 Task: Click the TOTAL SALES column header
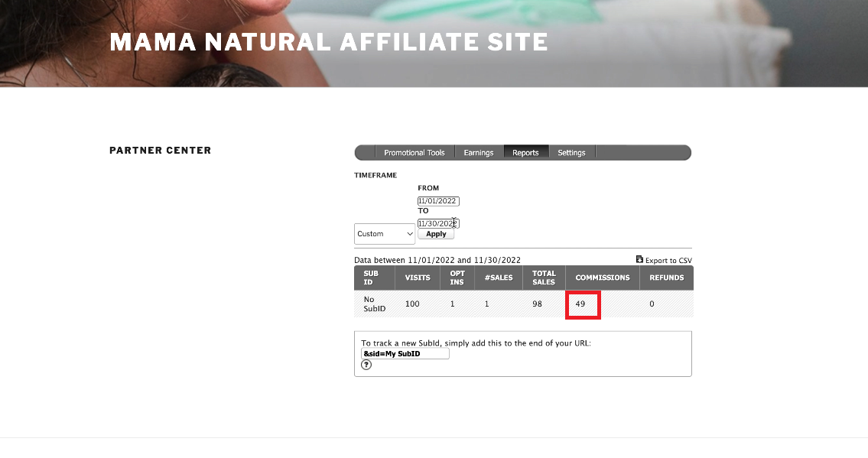[544, 278]
